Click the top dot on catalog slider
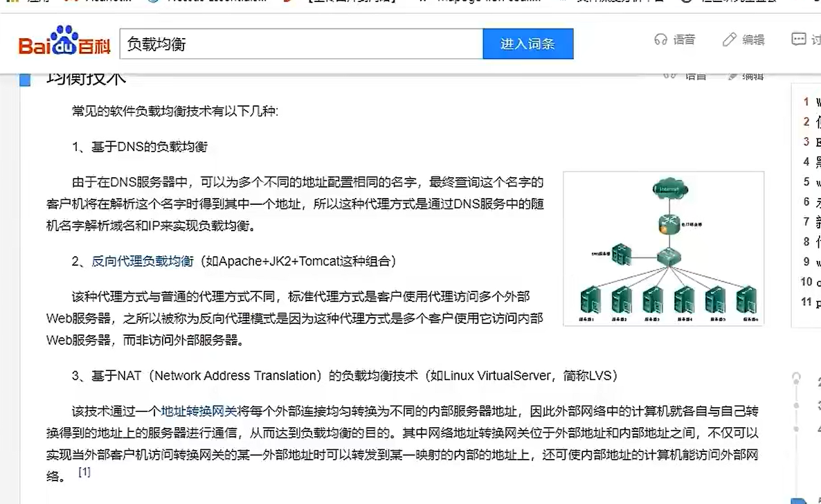Viewport: 821px width, 504px height. tap(797, 377)
